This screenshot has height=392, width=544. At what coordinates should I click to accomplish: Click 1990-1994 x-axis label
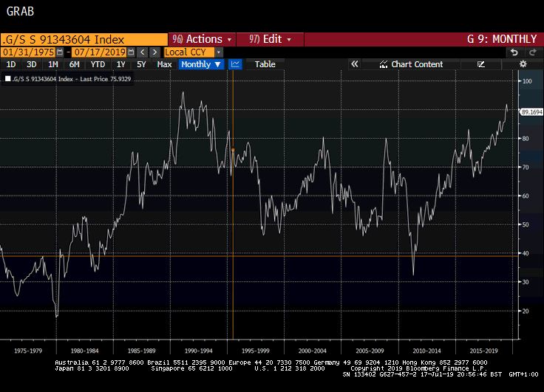[x=198, y=351]
